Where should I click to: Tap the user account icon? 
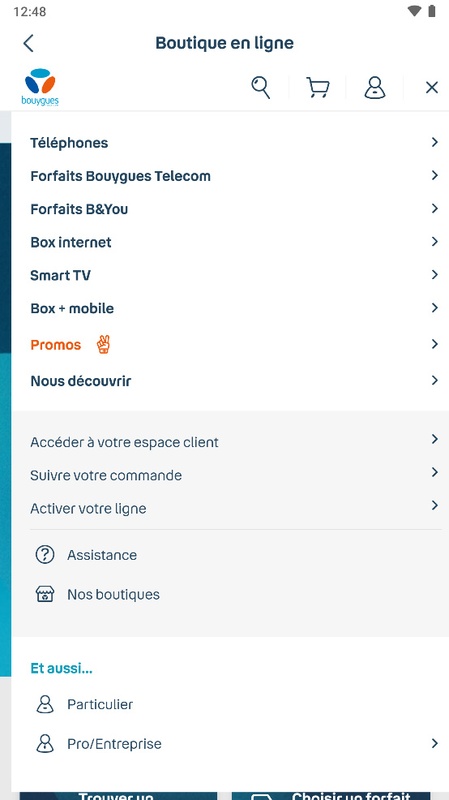(375, 87)
